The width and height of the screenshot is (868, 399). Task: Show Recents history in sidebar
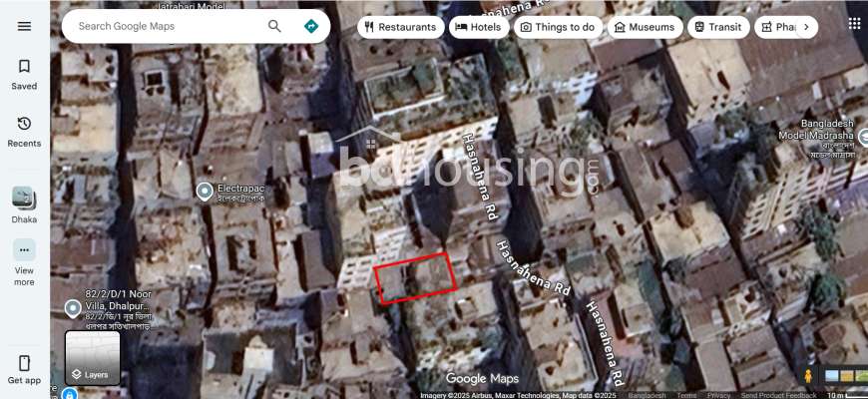click(x=24, y=131)
